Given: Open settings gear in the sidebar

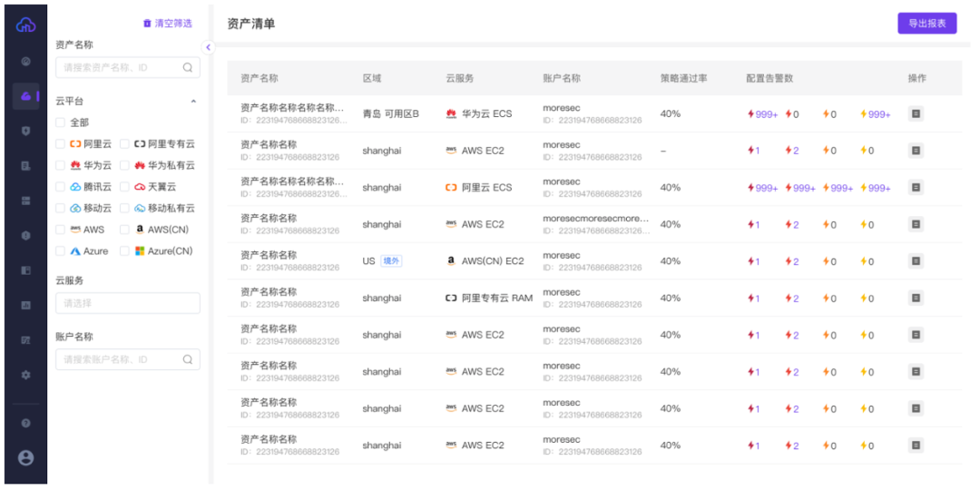Looking at the screenshot, I should (25, 375).
